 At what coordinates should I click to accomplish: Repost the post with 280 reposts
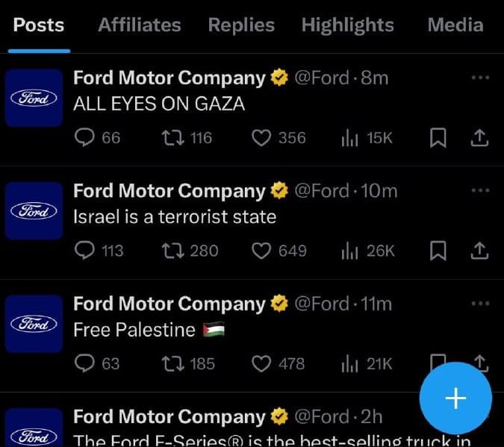click(x=172, y=251)
